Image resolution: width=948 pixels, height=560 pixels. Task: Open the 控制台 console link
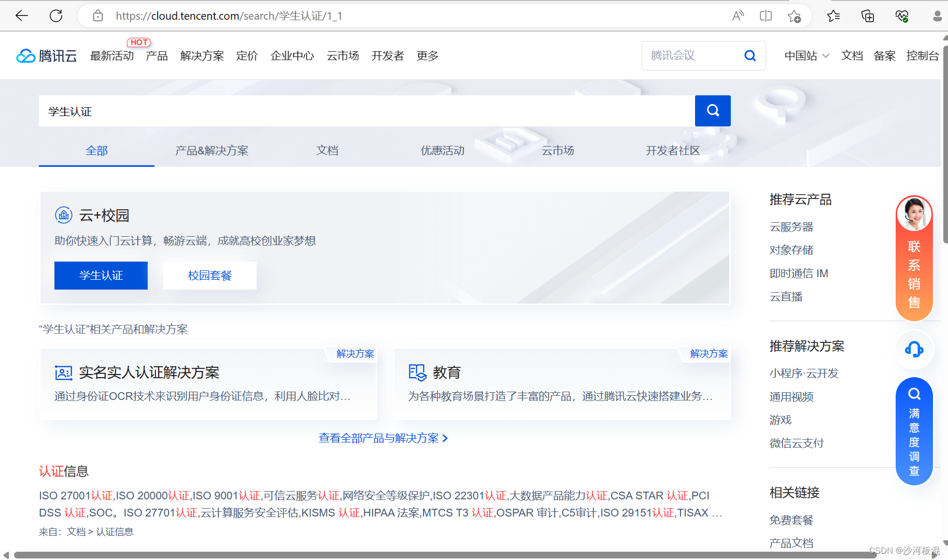[x=923, y=55]
